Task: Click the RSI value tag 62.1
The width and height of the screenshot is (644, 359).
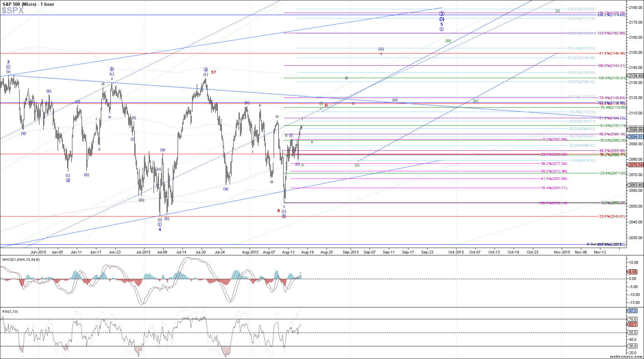Action: tap(633, 324)
